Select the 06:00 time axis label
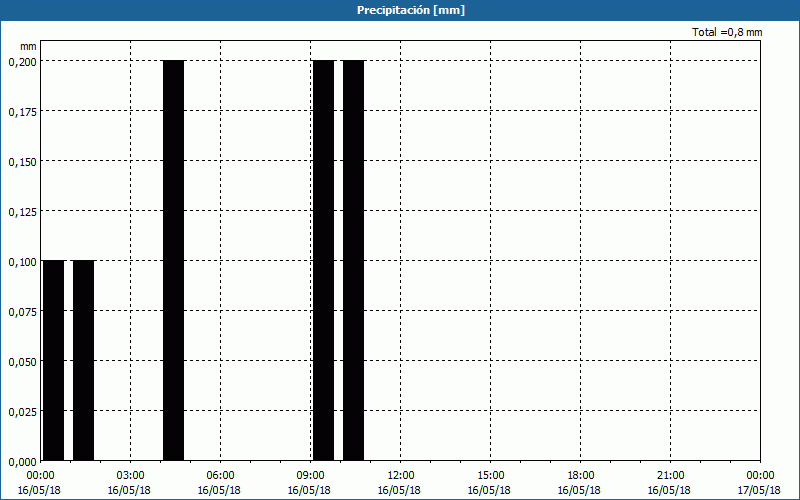This screenshot has height=500, width=800. point(220,476)
